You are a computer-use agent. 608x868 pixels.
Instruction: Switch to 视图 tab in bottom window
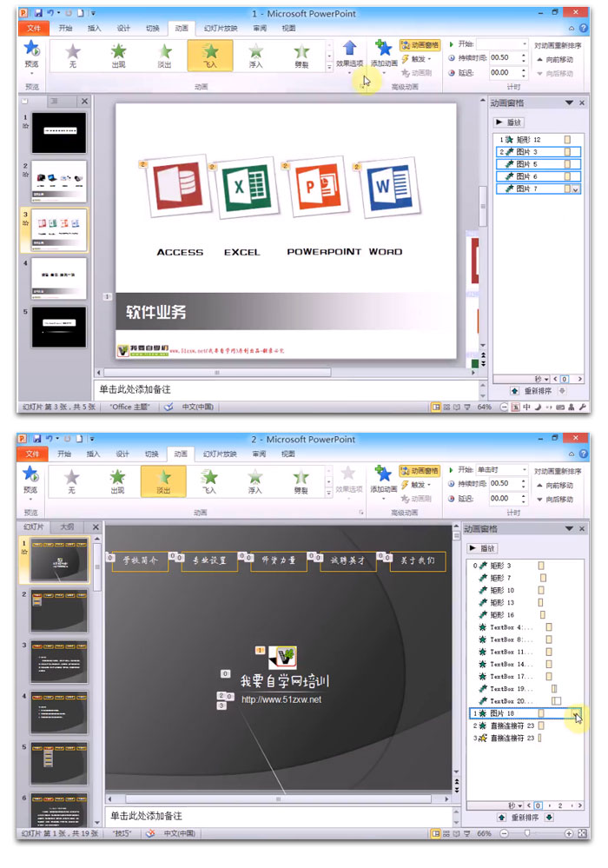pos(287,454)
